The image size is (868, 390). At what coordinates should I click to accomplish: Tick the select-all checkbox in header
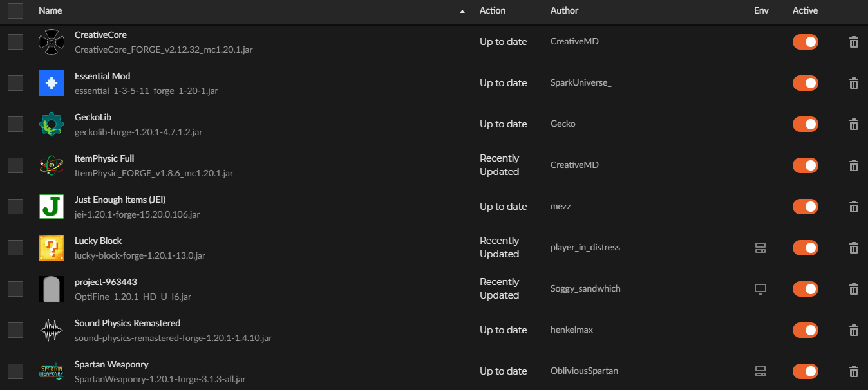pyautogui.click(x=15, y=10)
